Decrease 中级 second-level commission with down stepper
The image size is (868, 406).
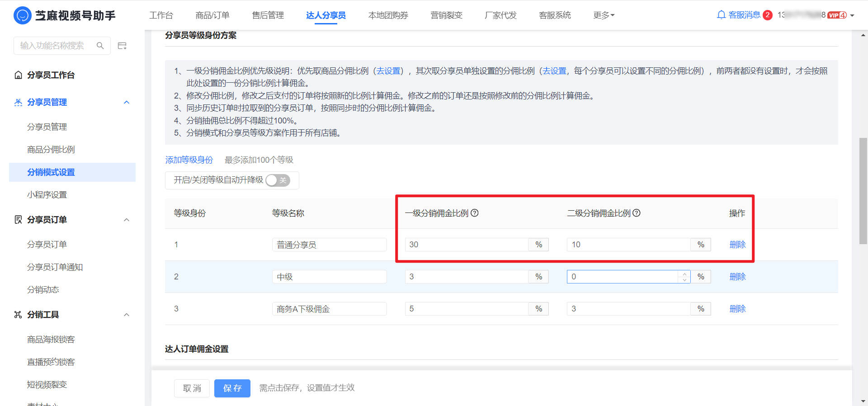coord(684,280)
